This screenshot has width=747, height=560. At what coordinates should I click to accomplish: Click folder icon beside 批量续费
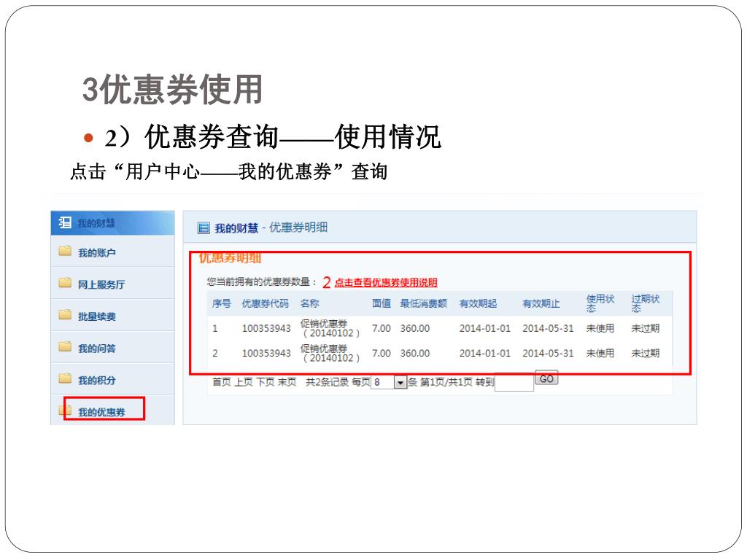coord(65,315)
